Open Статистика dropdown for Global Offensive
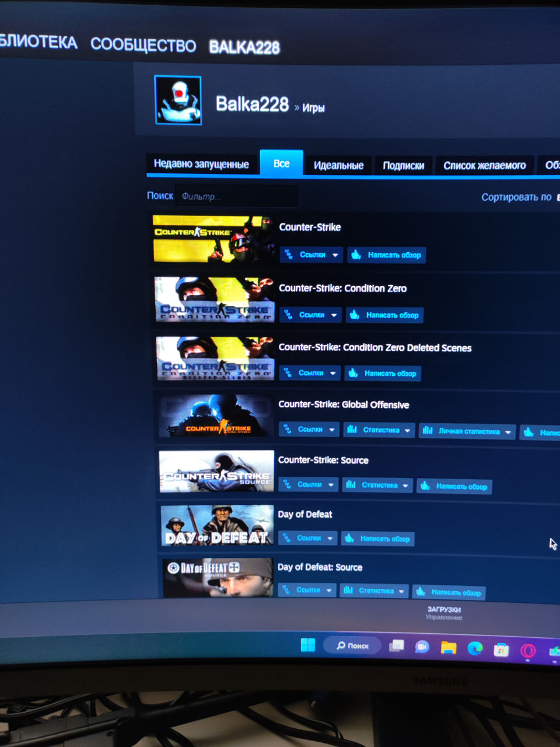 pyautogui.click(x=379, y=430)
